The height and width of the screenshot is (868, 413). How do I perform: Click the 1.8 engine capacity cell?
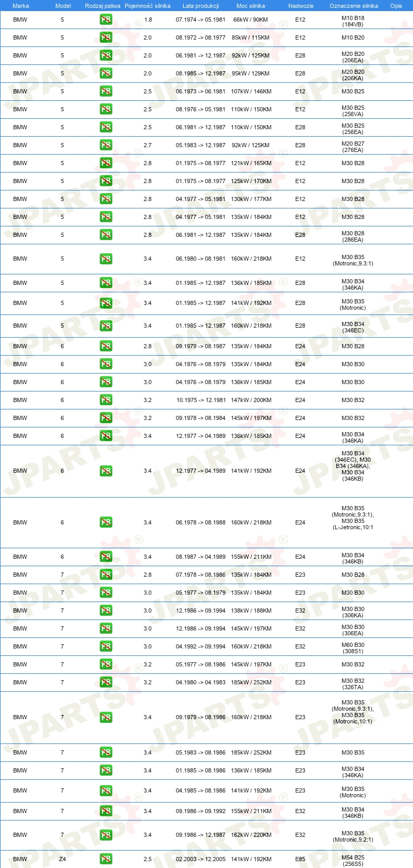click(x=148, y=20)
